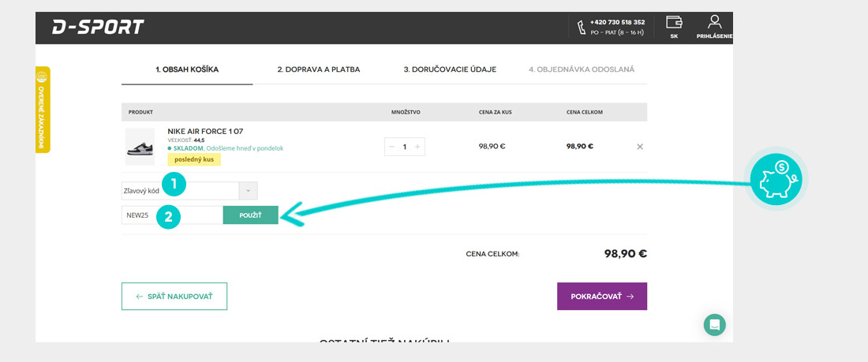Click Späť nakupovať button
Image resolution: width=868 pixels, height=362 pixels.
click(174, 297)
